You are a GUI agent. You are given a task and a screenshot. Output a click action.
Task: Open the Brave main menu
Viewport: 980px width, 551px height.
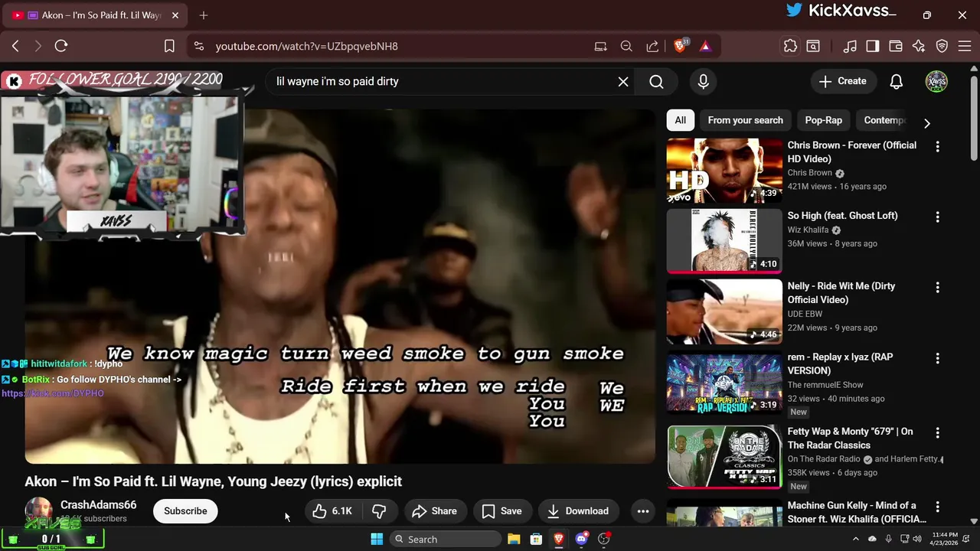(x=965, y=46)
